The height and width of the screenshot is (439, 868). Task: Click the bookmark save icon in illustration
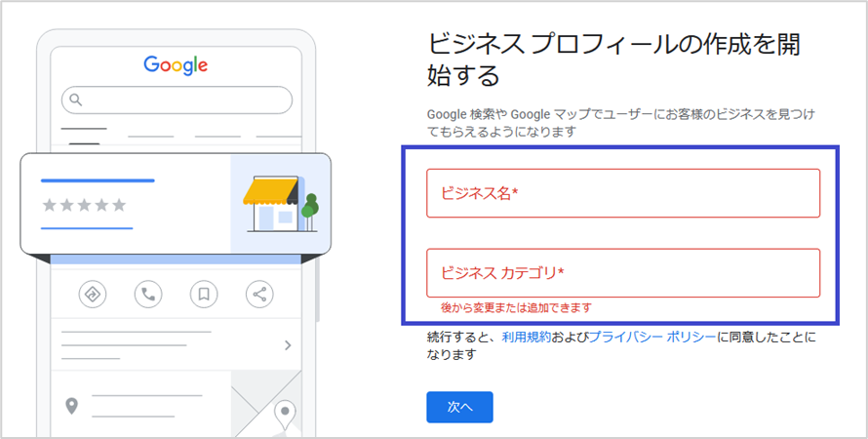click(204, 295)
